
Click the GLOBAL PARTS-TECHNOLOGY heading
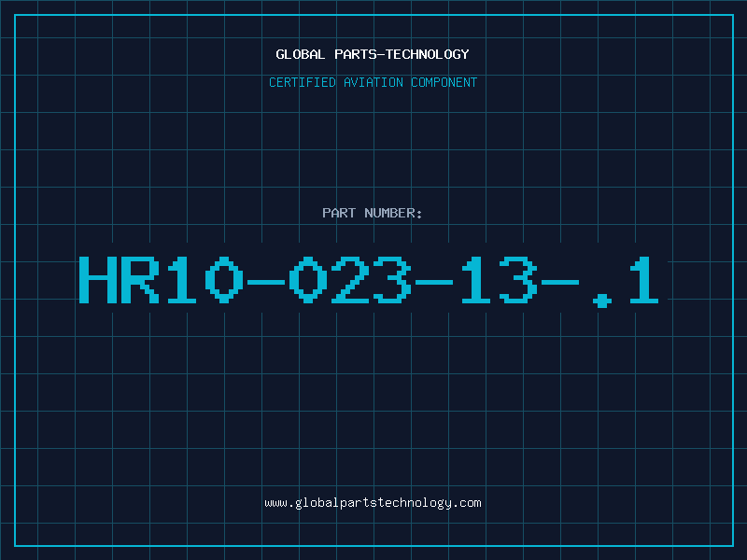(373, 54)
